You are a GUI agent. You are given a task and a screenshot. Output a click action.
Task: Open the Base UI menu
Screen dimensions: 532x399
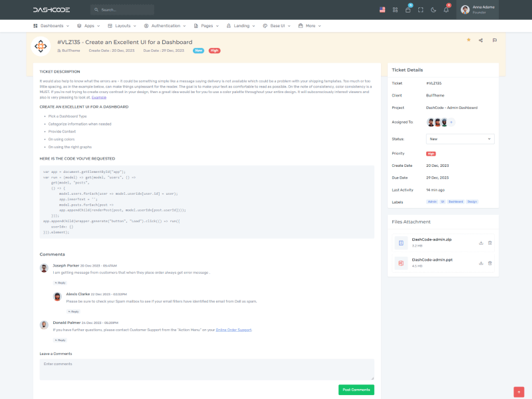coord(277,26)
